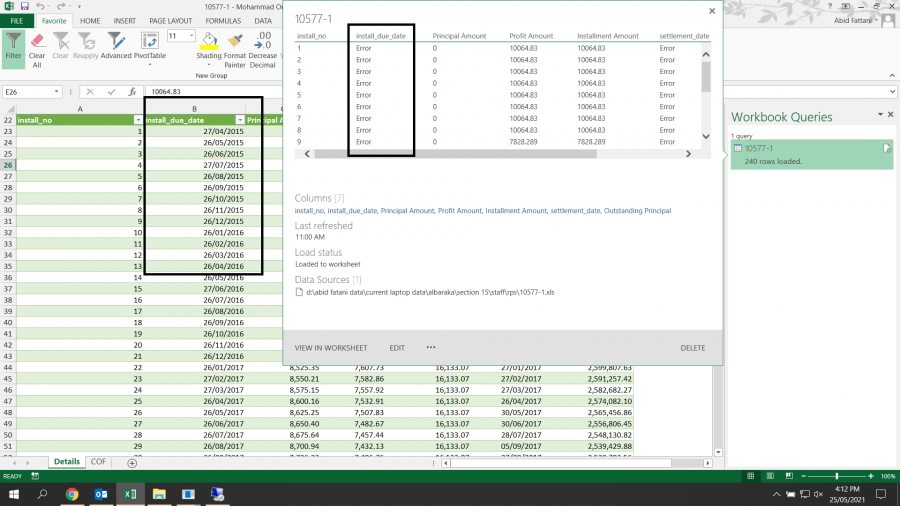This screenshot has height=506, width=900.
Task: Click VIEW IN WORKSHEET in the query popup
Action: [x=331, y=348]
